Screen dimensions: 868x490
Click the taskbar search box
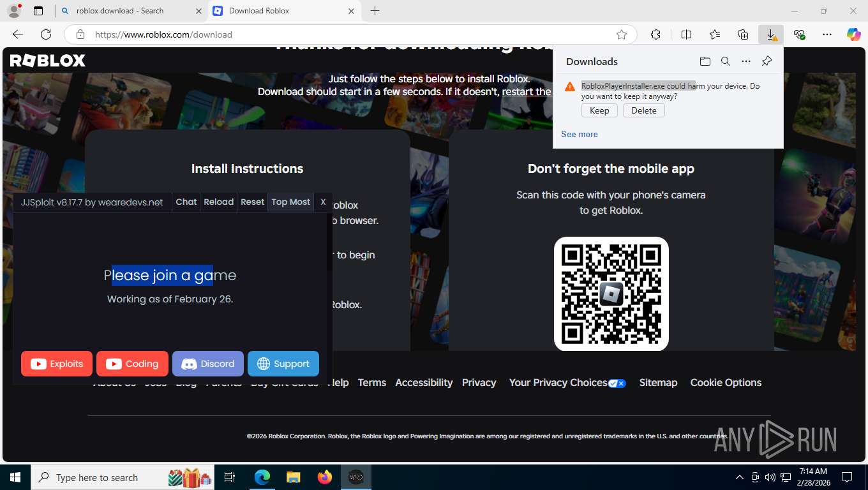point(123,477)
